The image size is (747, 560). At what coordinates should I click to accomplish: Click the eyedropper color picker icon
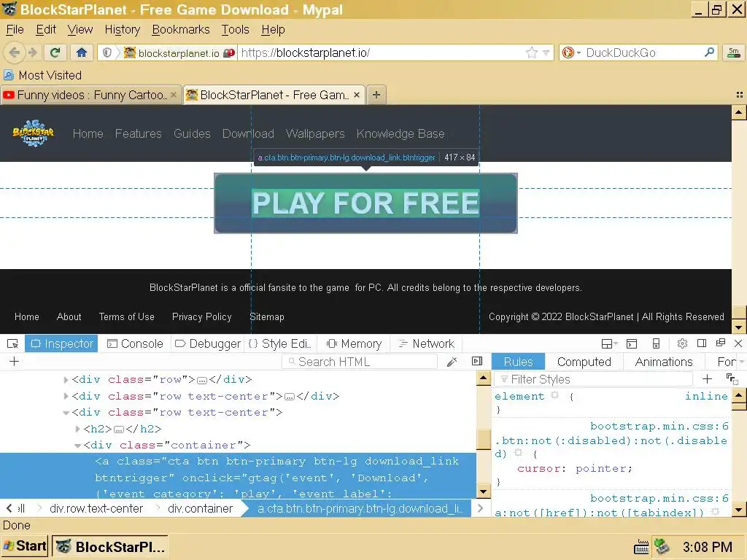[452, 362]
